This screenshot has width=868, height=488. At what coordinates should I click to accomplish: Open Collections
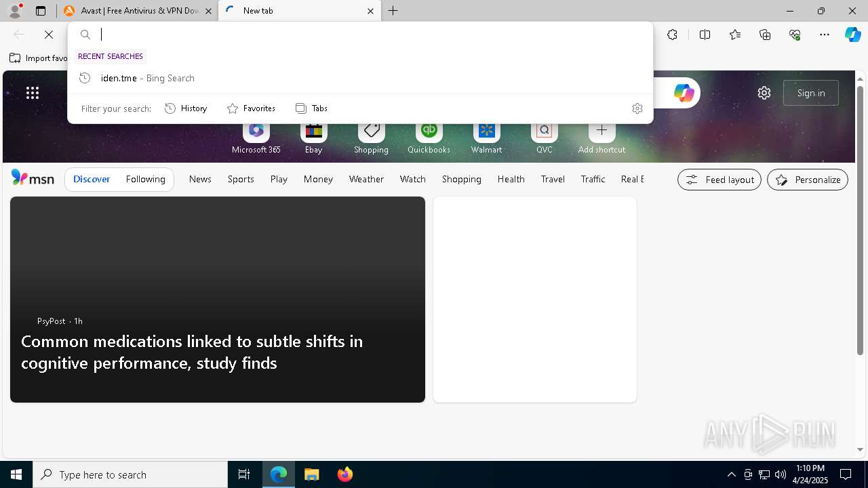pyautogui.click(x=765, y=35)
